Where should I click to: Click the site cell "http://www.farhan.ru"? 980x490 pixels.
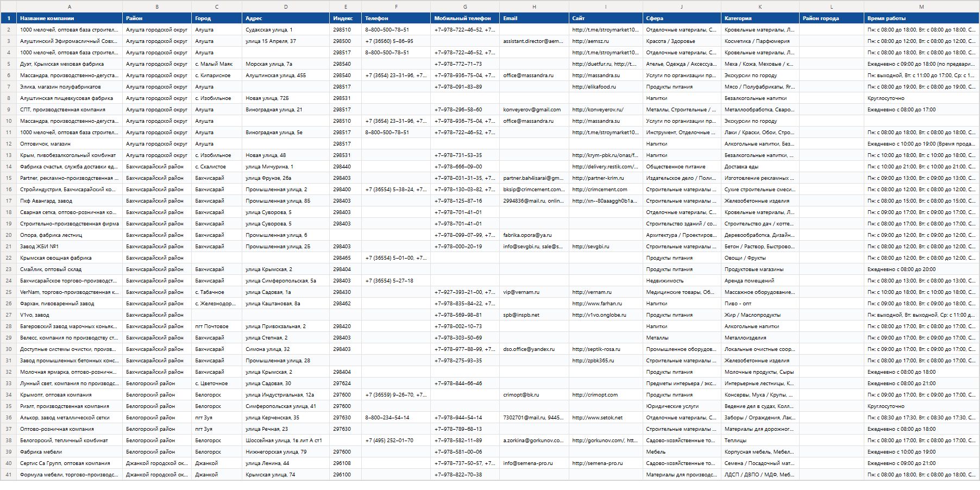pos(606,304)
